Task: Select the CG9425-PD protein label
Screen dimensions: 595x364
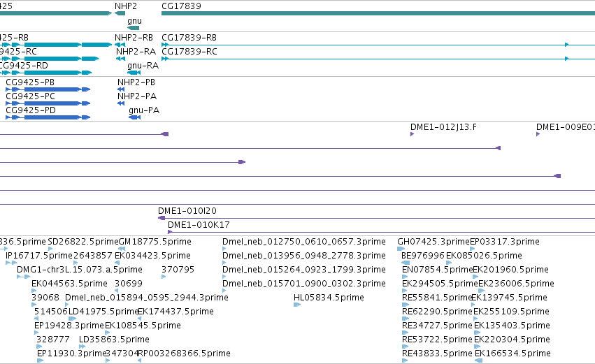Action: (31, 110)
